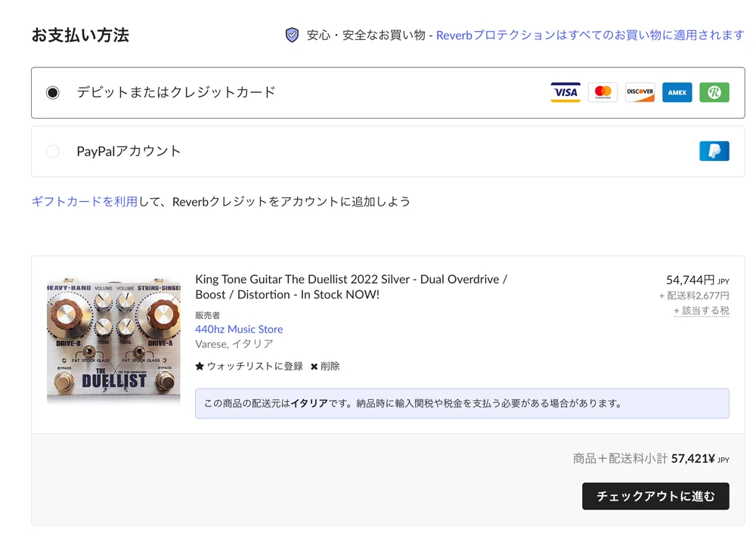This screenshot has width=756, height=539.
Task: Click the デビットまたはクレジットカード label
Action: click(x=176, y=92)
